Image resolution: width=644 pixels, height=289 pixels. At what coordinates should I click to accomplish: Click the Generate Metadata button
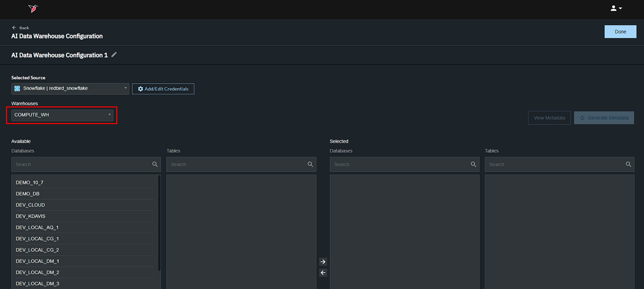coord(604,118)
